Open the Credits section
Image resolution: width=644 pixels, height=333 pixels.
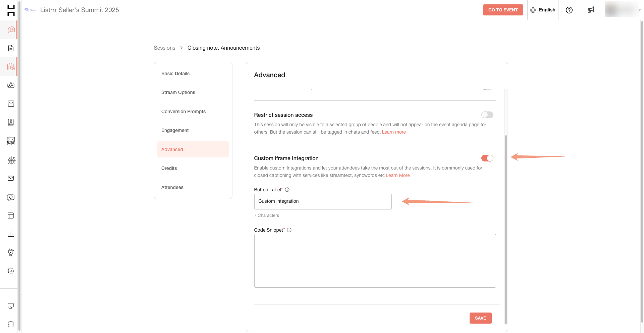(169, 168)
